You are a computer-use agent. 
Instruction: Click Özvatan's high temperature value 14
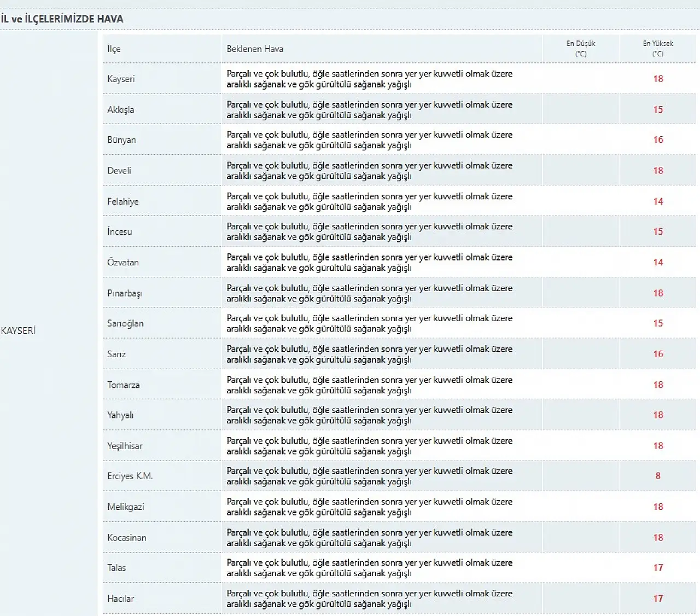click(x=658, y=262)
